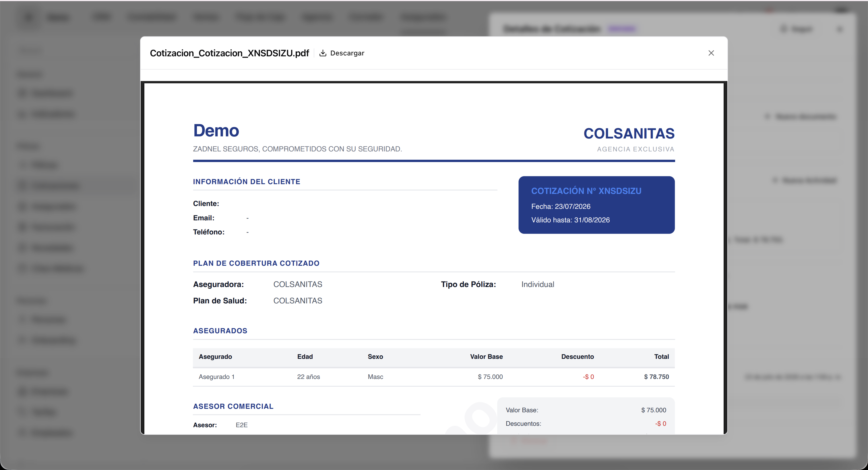Click the 'Sexo' column header

[x=375, y=356]
